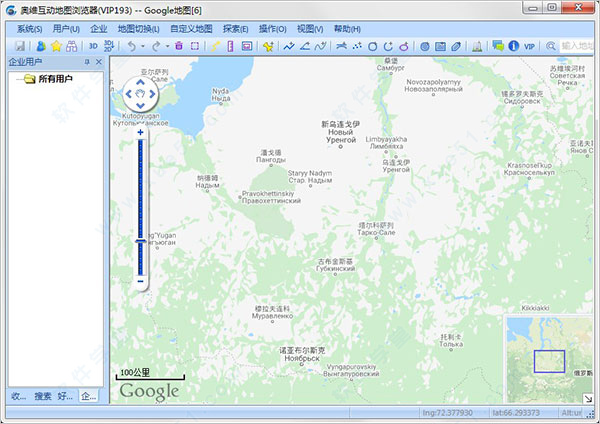The height and width of the screenshot is (424, 600).
Task: Click the zoom in plus button on map
Action: pyautogui.click(x=140, y=132)
